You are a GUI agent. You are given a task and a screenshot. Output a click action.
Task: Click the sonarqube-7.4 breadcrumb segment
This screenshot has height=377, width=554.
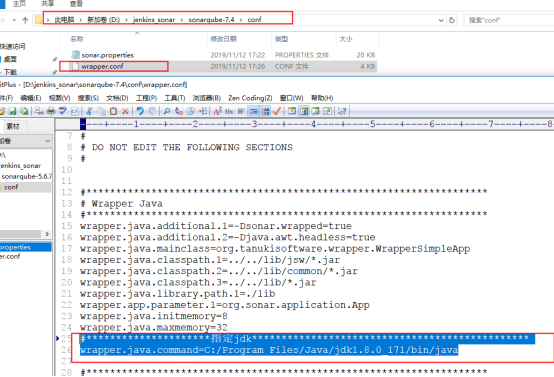211,20
